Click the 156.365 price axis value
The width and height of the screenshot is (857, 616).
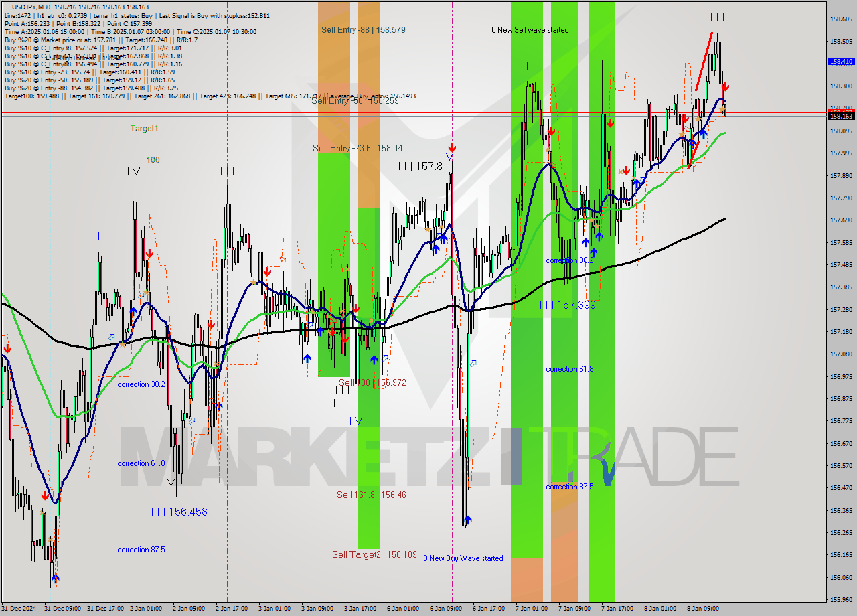842,510
